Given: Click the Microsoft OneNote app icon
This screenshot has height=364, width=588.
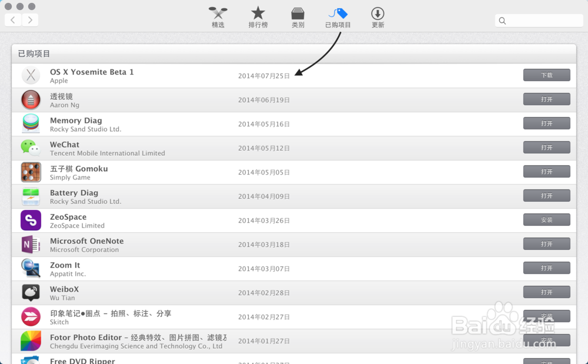Looking at the screenshot, I should pyautogui.click(x=30, y=244).
